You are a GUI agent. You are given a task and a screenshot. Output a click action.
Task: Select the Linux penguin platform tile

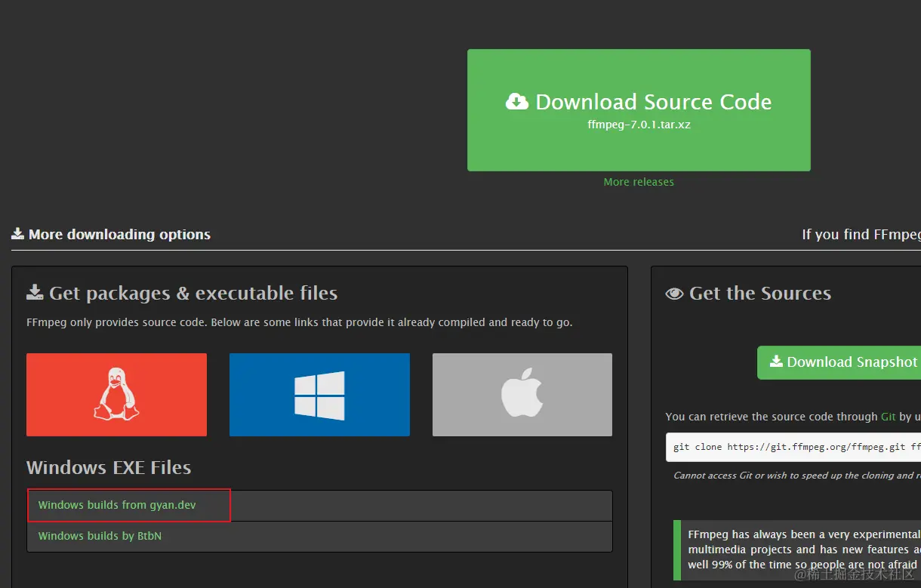point(116,395)
